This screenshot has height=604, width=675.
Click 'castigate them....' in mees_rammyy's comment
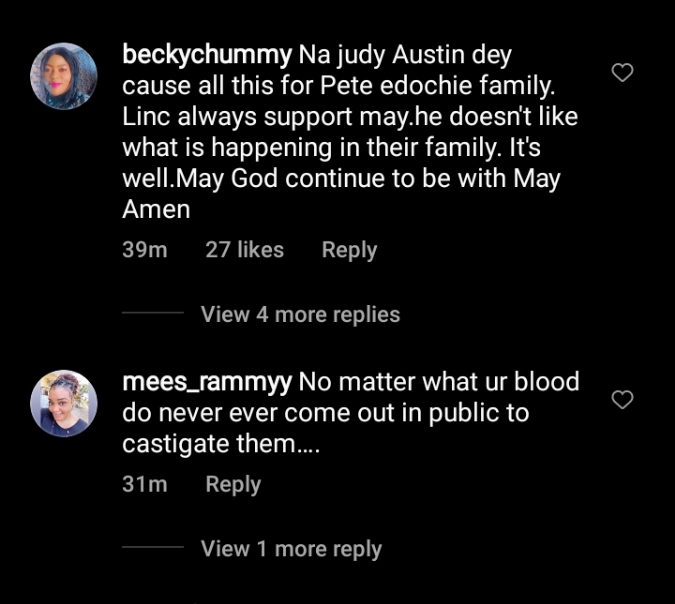click(x=220, y=444)
